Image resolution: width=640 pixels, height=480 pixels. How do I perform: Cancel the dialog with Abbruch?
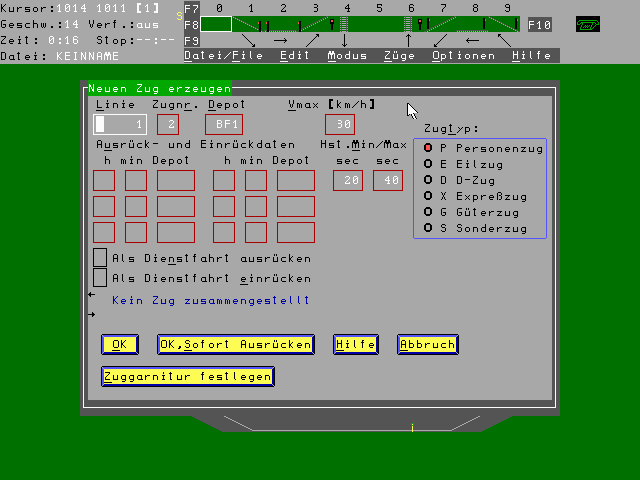pos(427,344)
